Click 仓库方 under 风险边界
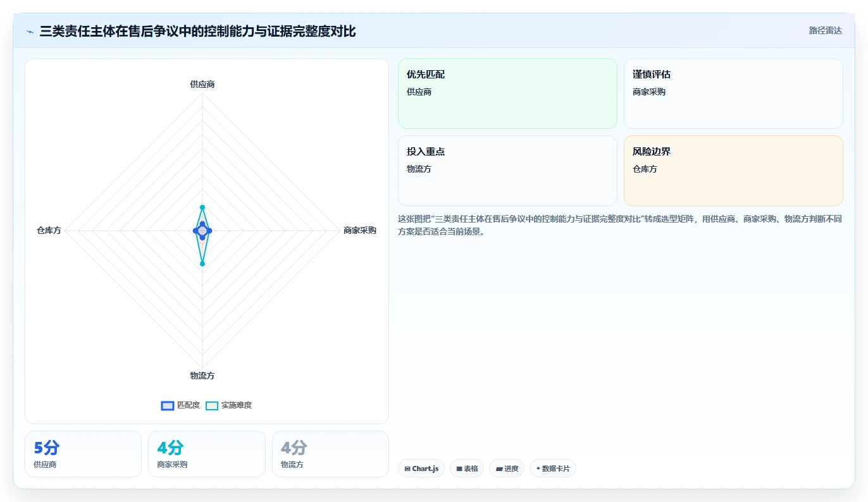The image size is (868, 502). click(645, 169)
